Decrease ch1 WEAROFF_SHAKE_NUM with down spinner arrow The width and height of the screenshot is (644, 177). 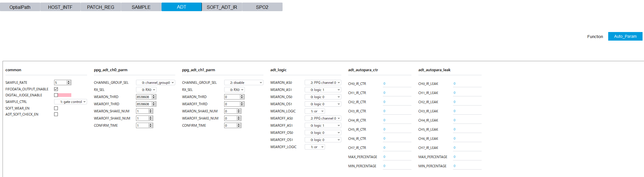pos(239,119)
